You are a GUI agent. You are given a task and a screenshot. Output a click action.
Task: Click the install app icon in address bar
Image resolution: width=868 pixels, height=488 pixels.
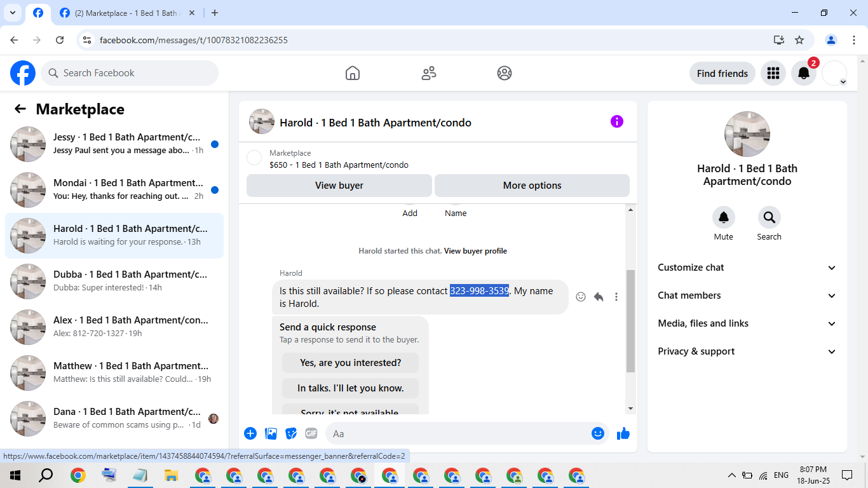pos(779,40)
